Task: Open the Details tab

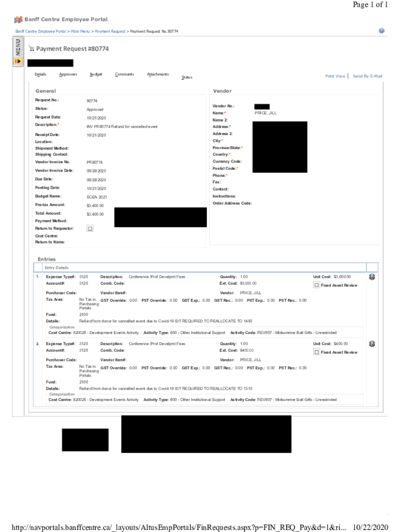Action: 40,75
